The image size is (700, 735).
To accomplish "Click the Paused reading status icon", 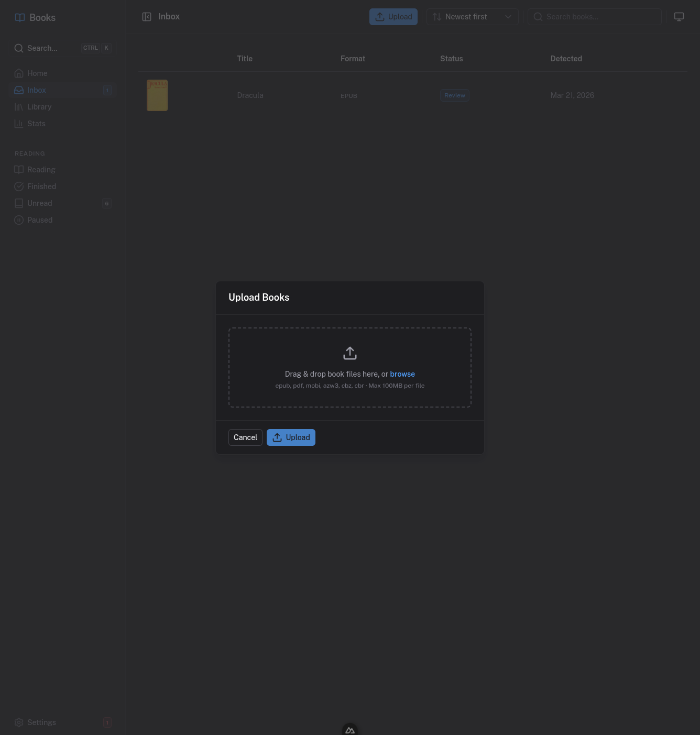I will (x=19, y=220).
